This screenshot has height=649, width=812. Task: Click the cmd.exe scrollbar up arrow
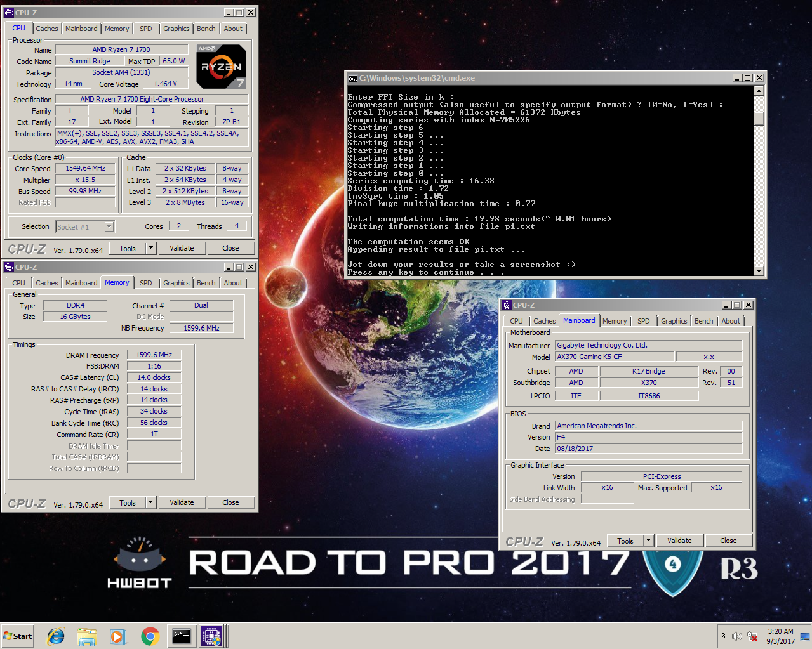tap(759, 91)
